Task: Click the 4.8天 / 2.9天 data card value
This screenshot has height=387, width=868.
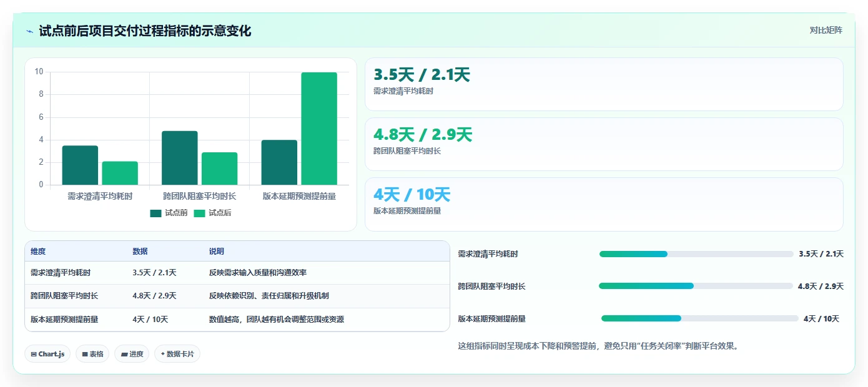Action: [x=423, y=135]
